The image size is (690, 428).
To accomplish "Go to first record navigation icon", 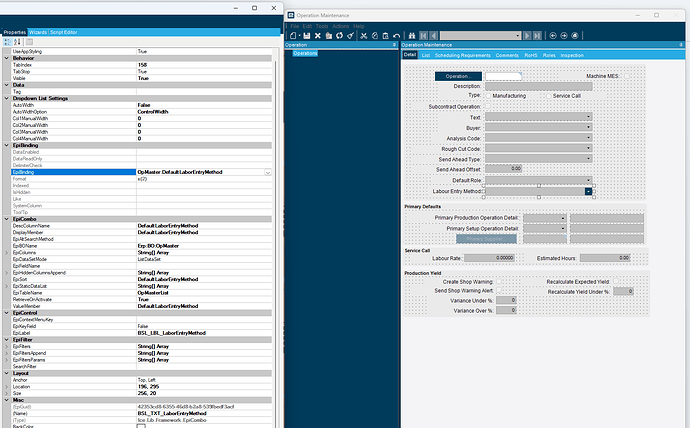I will click(423, 36).
